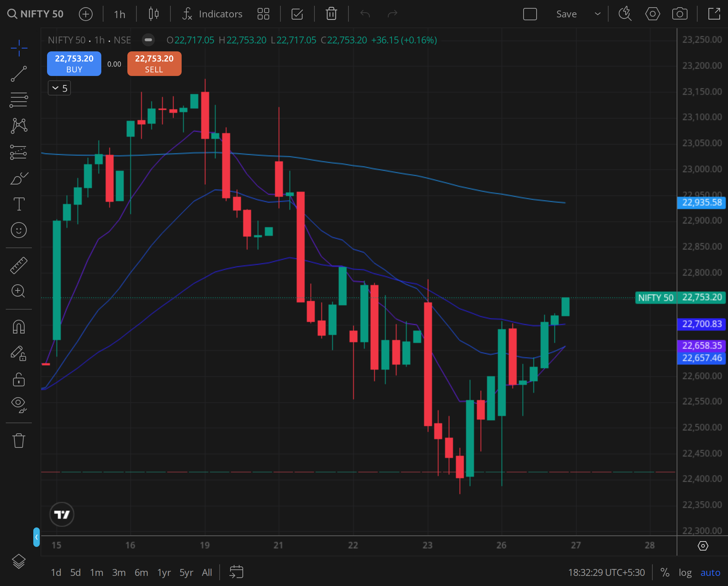Select the All date range
This screenshot has width=728, height=586.
(207, 573)
